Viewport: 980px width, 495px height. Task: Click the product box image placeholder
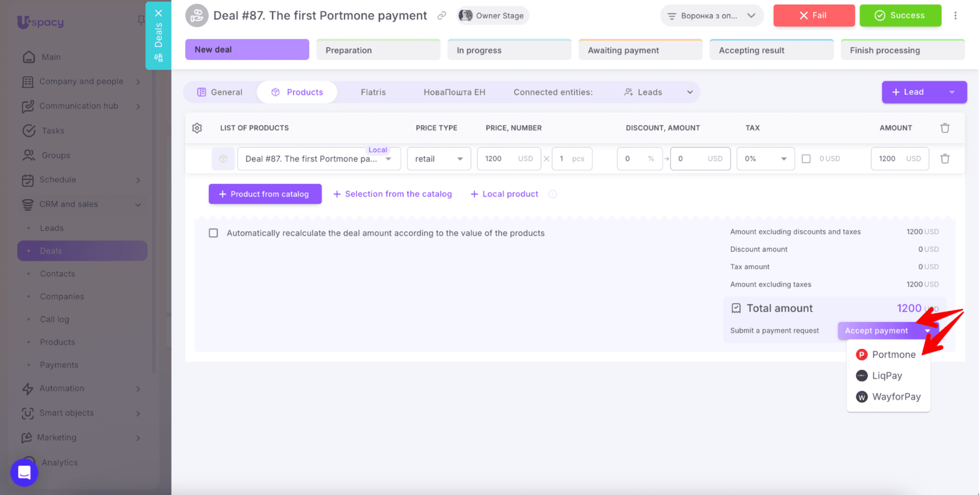223,159
